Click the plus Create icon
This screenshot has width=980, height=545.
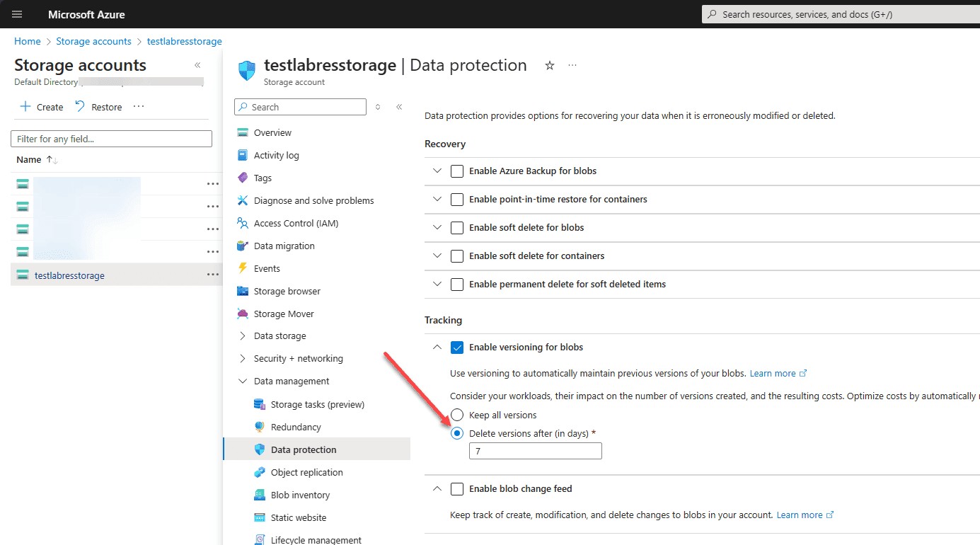[x=25, y=107]
